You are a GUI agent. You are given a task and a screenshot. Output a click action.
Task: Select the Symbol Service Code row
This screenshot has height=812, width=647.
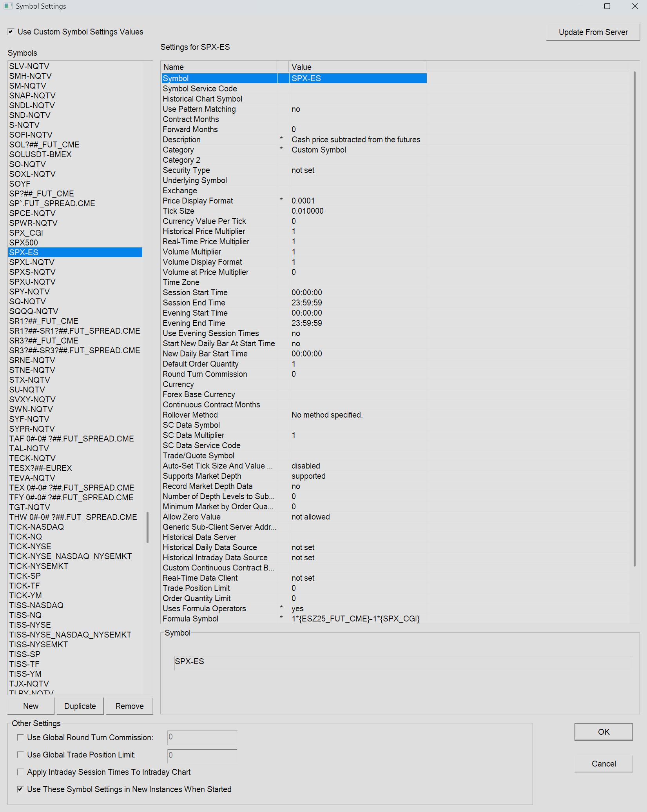(294, 89)
